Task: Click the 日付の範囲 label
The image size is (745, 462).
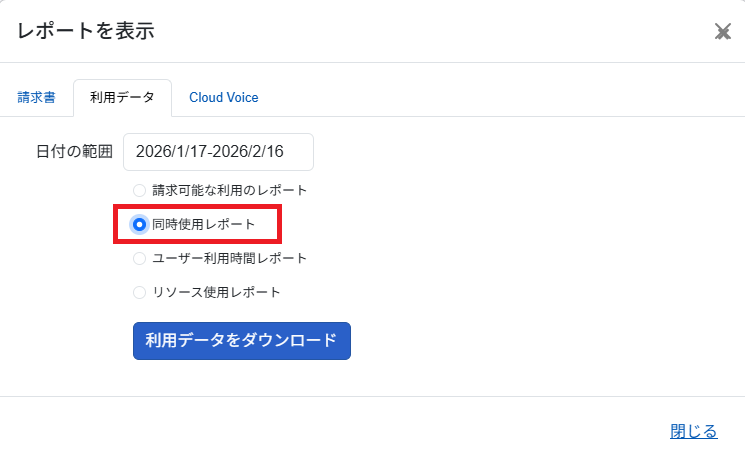Action: tap(74, 152)
